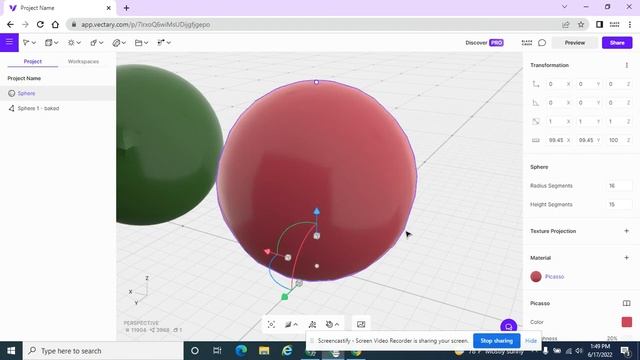This screenshot has width=640, height=360.
Task: Click Discover PRO link
Action: pos(484,42)
